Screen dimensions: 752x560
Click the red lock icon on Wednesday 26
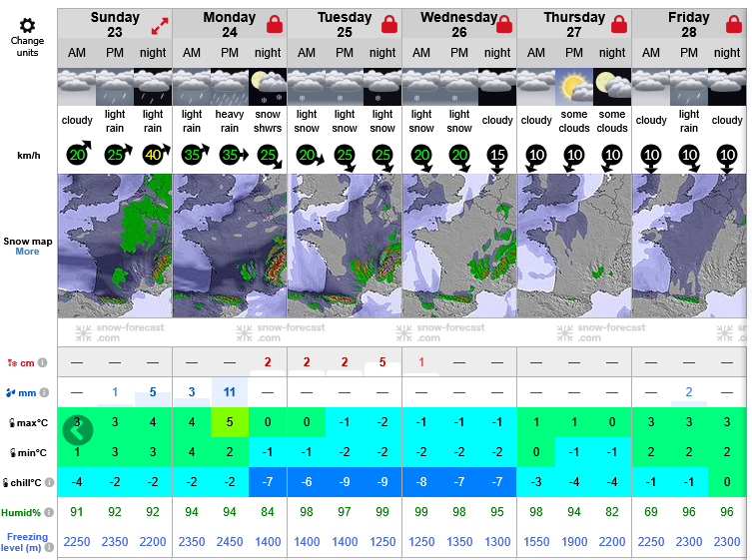pyautogui.click(x=504, y=24)
